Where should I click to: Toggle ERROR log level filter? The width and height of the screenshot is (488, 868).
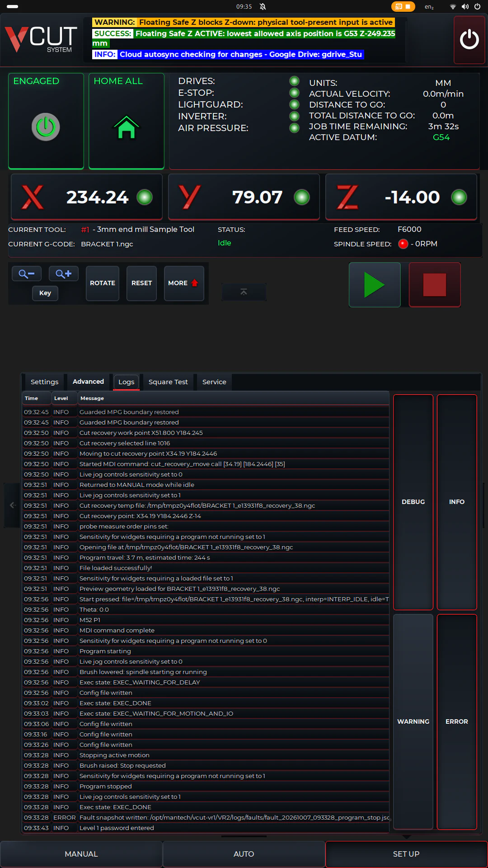(457, 722)
